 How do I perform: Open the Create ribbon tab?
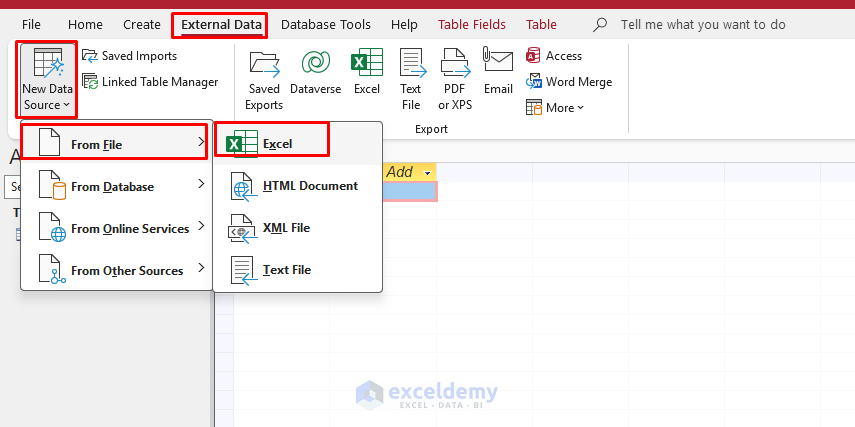tap(142, 25)
